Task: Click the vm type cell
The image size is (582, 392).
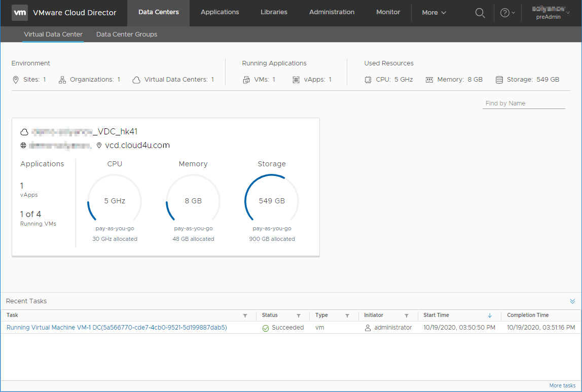Action: (x=319, y=328)
